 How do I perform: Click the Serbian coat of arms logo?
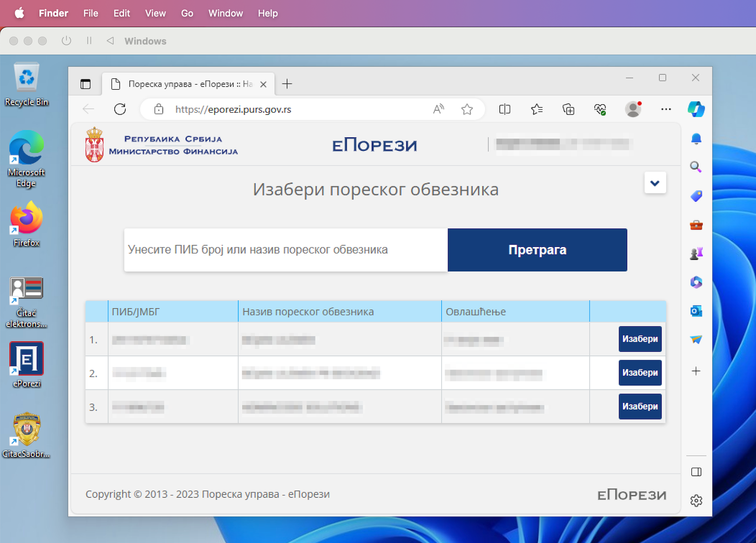pos(94,145)
